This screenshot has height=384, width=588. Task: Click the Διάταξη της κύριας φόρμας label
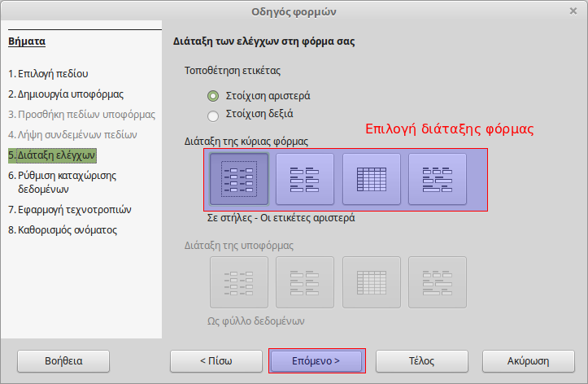coord(246,142)
